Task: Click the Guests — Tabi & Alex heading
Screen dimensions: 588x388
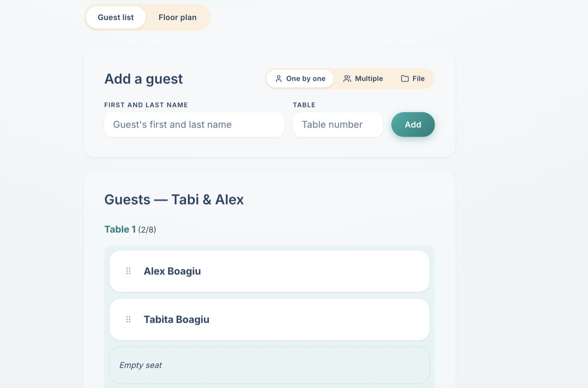Action: tap(174, 199)
